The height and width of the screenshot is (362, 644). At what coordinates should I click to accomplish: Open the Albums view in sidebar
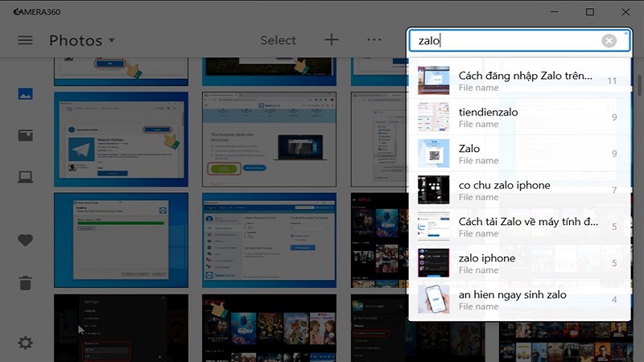pos(26,135)
